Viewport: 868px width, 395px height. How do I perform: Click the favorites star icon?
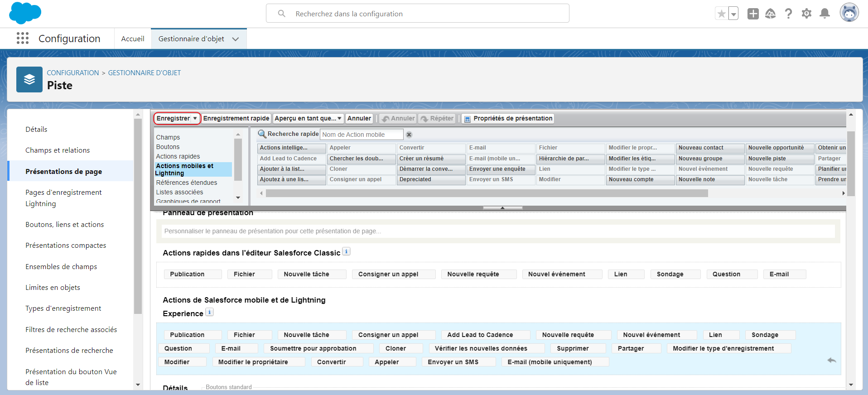tap(721, 14)
